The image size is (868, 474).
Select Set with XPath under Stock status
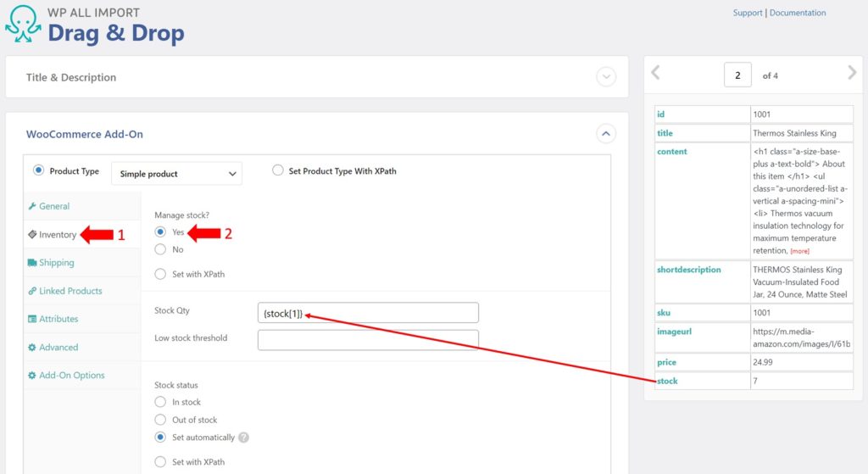pyautogui.click(x=160, y=462)
